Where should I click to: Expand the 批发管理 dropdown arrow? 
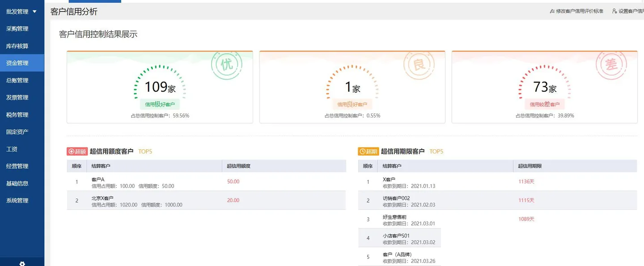point(35,12)
